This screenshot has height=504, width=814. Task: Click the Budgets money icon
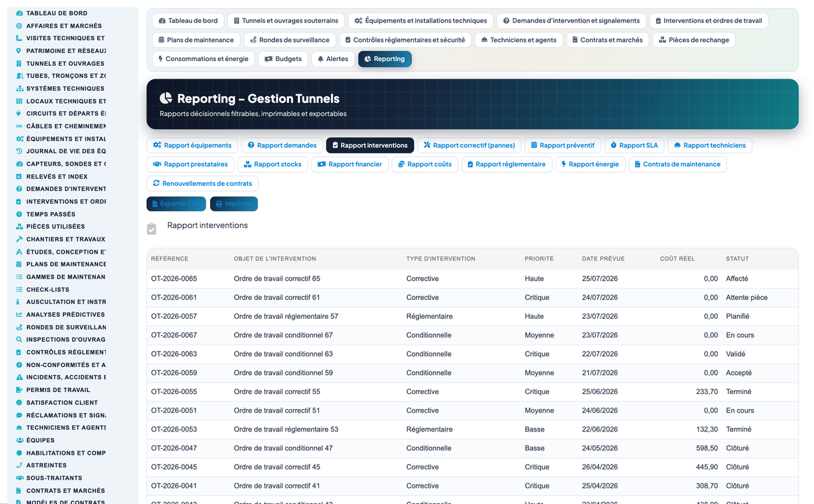(x=269, y=59)
